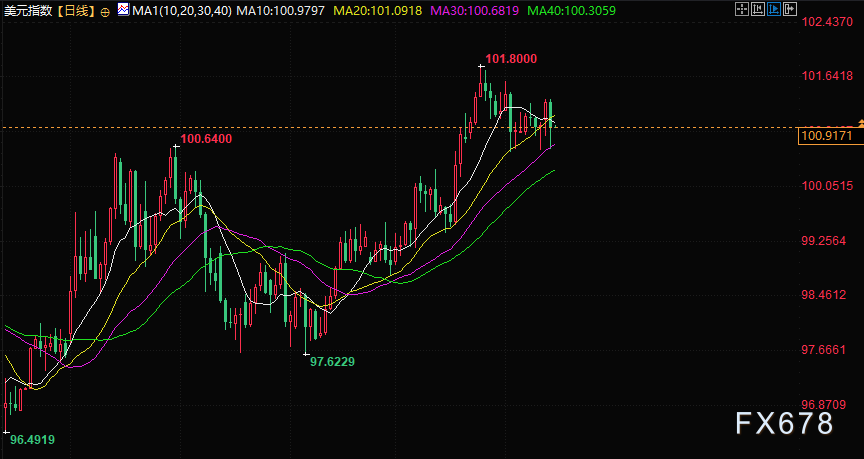Click the 97.6229 low price marker
The height and width of the screenshot is (459, 864).
[x=332, y=361]
